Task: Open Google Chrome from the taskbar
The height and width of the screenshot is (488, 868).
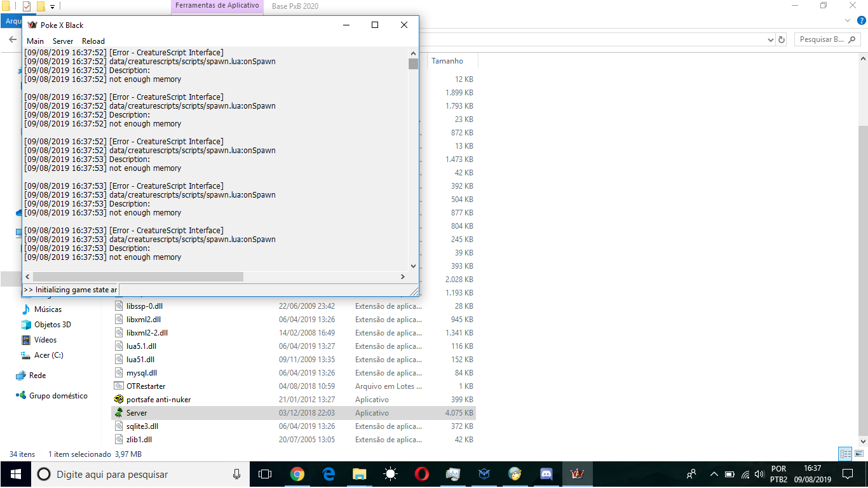Action: pos(297,474)
